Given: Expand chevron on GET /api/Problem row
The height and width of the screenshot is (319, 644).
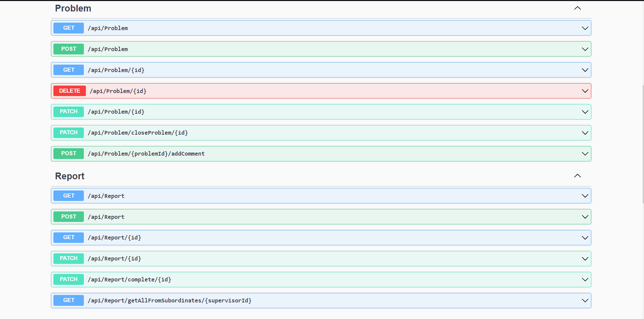Looking at the screenshot, I should click(585, 28).
